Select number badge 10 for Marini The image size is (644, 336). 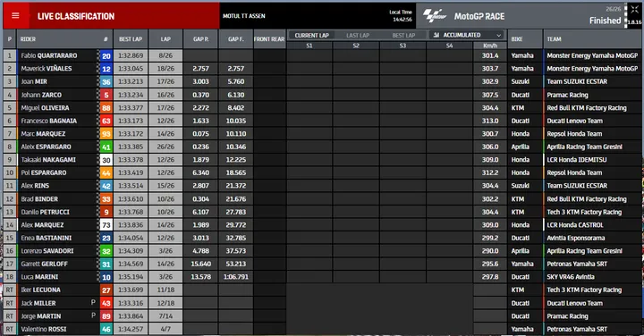click(106, 277)
